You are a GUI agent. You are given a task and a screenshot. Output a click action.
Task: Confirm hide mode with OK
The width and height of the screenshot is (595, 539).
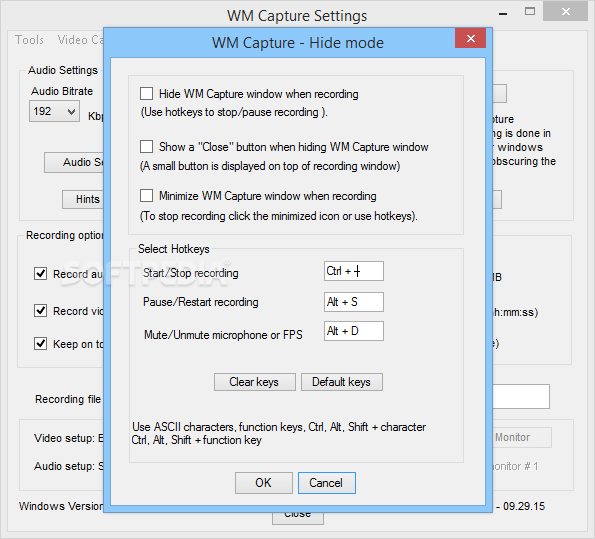click(x=264, y=483)
